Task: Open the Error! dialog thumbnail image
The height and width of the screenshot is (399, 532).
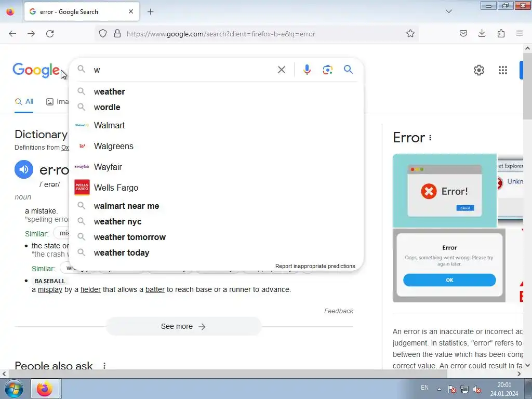Action: point(445,191)
